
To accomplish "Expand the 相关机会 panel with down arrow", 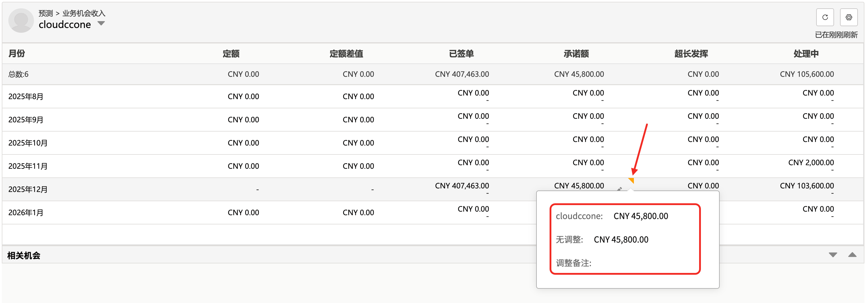I will pyautogui.click(x=833, y=255).
